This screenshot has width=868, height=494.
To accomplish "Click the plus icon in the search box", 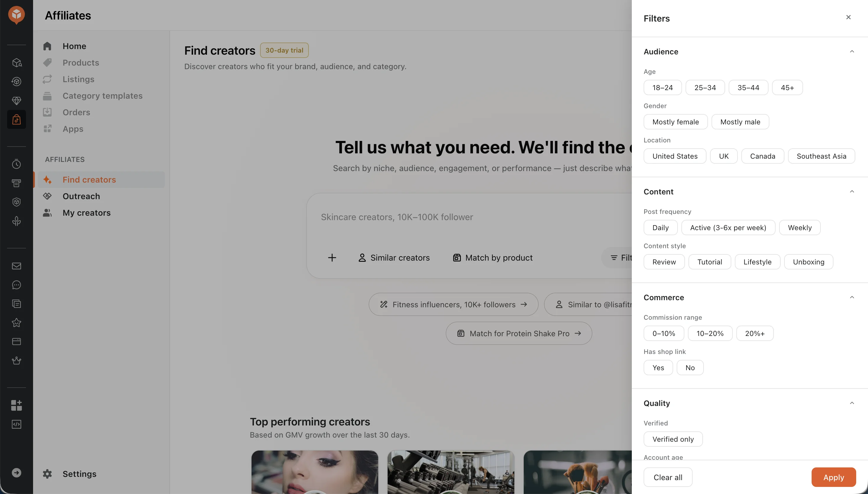I will (332, 258).
